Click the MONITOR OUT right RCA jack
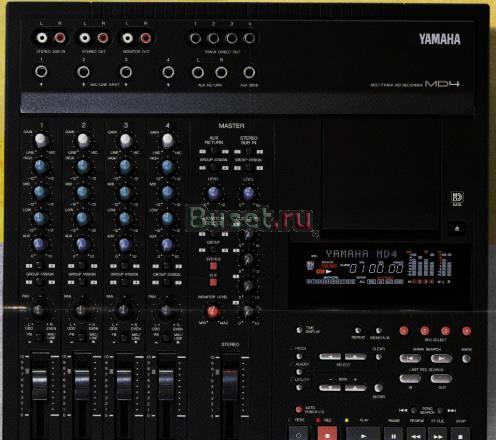Screen dimensions: 496x440 click(145, 38)
